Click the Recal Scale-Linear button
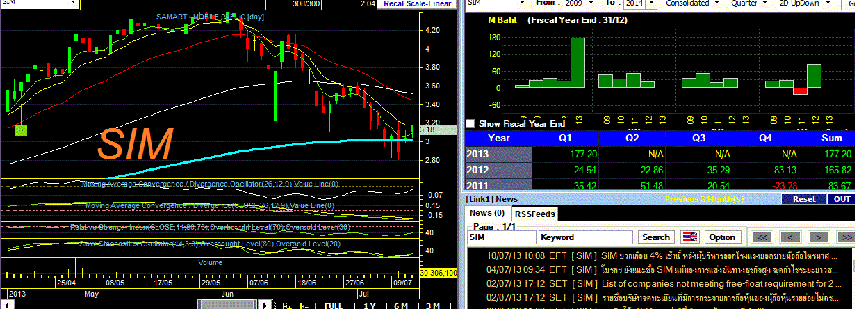 (416, 4)
